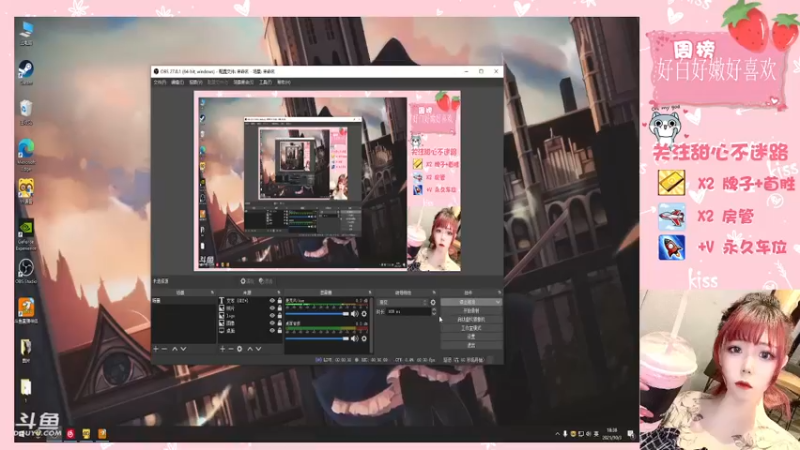Viewport: 800px width, 450px height.
Task: Open the taskbar notification center icon
Action: click(x=631, y=434)
